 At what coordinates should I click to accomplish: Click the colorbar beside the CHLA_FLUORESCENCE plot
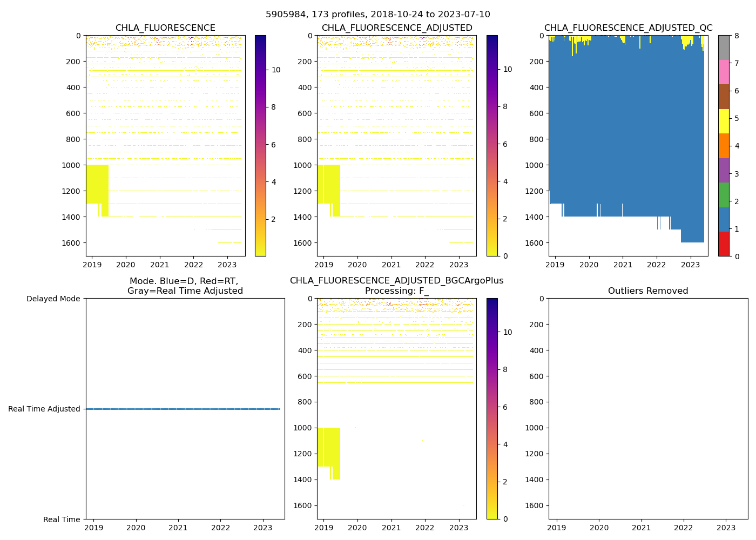[x=260, y=146]
